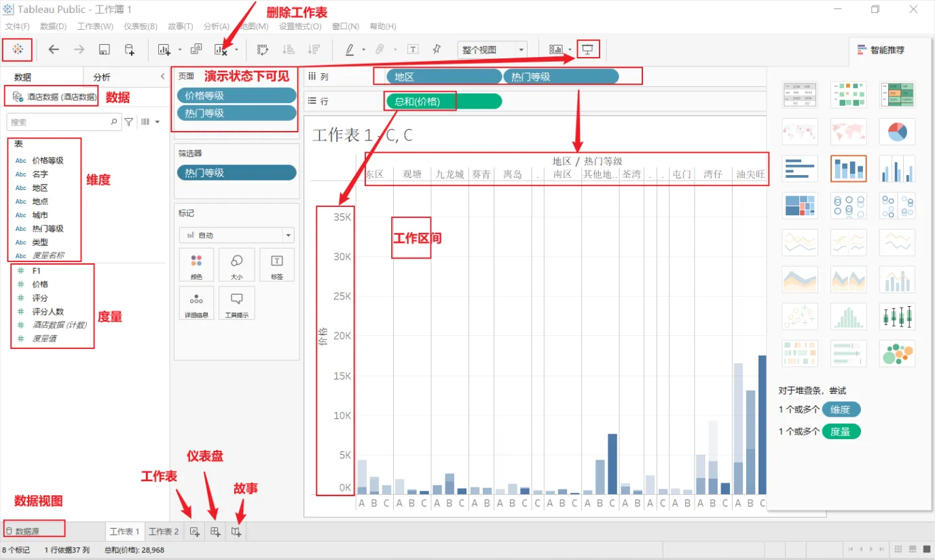Switch to the 工作表 2 tab
Viewport: 935px width, 560px height.
164,531
